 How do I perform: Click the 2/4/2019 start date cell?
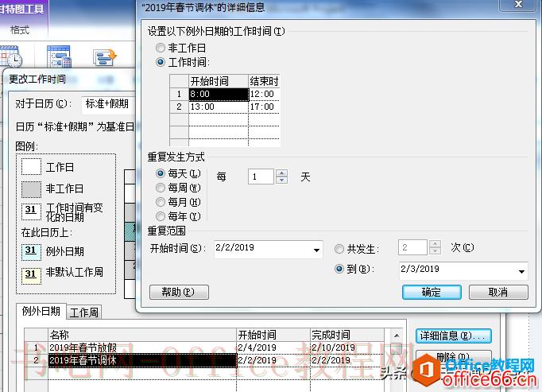click(273, 347)
